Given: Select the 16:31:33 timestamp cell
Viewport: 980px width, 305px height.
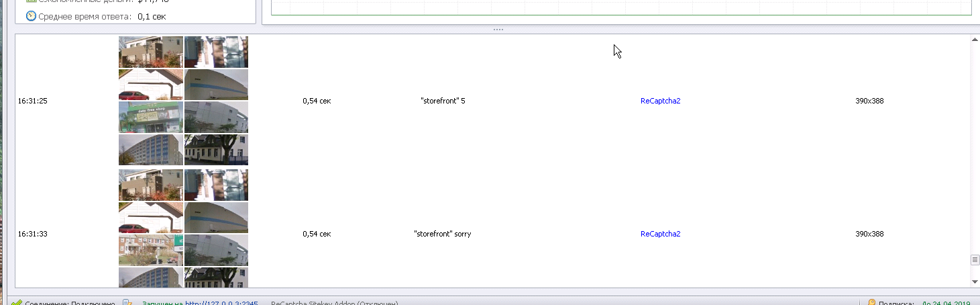Looking at the screenshot, I should [33, 234].
